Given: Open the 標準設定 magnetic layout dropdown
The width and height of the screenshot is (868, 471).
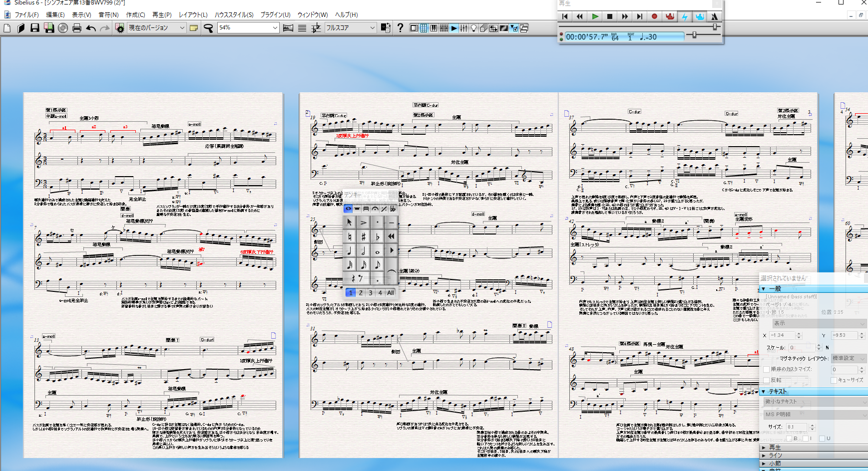Looking at the screenshot, I should point(849,358).
